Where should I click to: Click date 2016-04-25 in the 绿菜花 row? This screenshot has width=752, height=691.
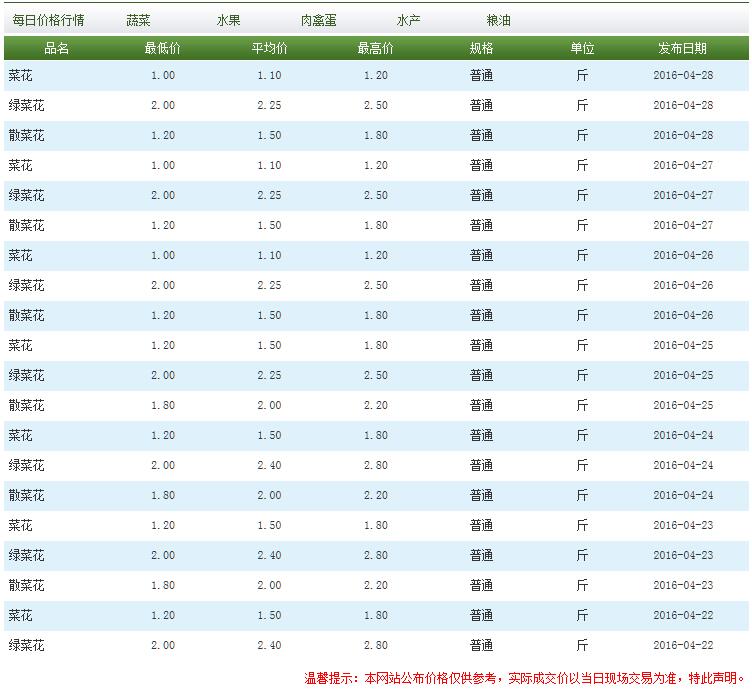(683, 375)
